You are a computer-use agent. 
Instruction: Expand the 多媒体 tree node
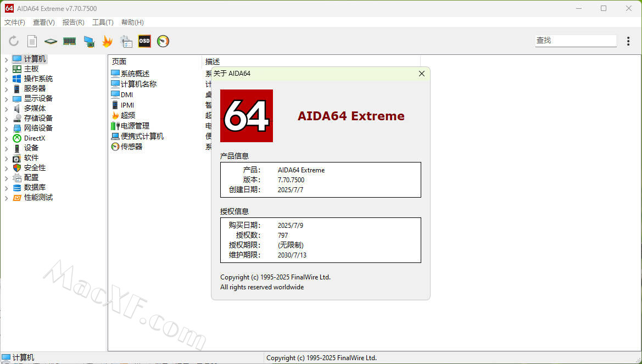[x=6, y=109]
